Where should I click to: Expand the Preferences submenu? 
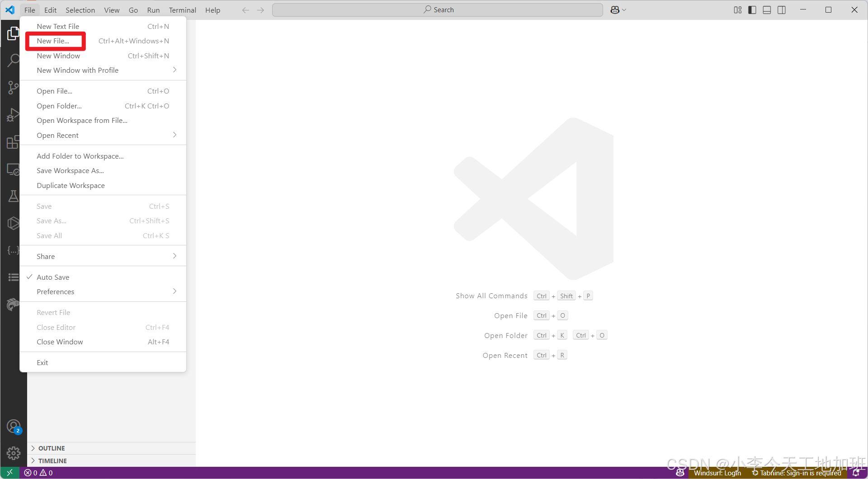click(103, 291)
